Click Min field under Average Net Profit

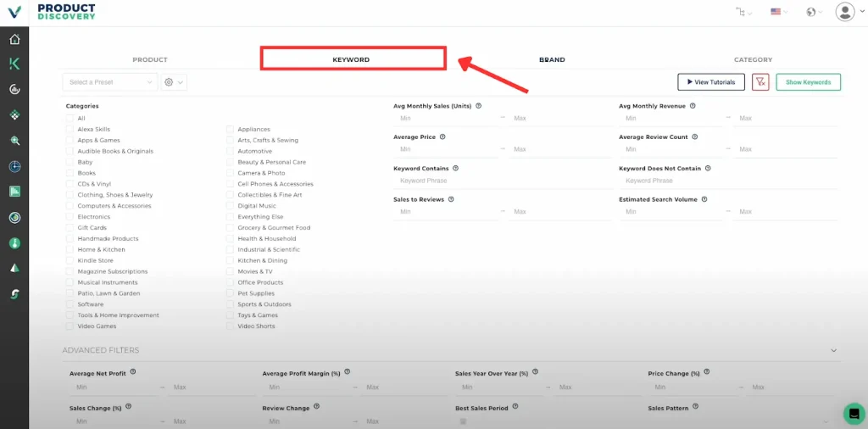(x=114, y=387)
